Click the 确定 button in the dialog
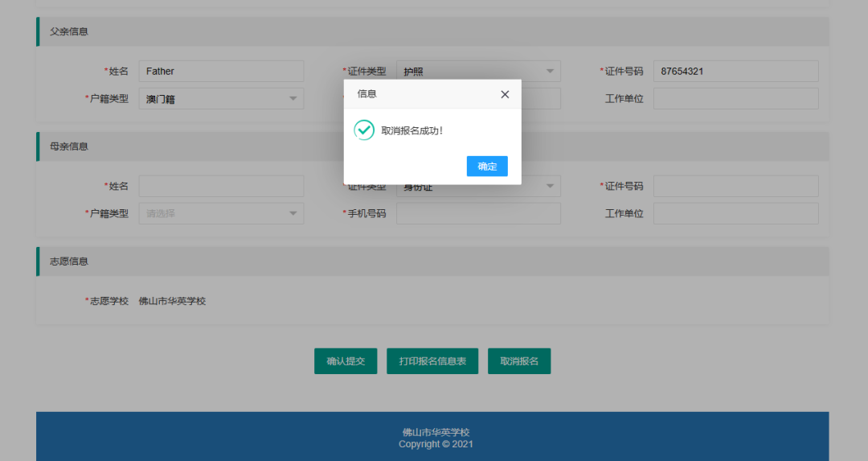The image size is (868, 461). coord(487,167)
